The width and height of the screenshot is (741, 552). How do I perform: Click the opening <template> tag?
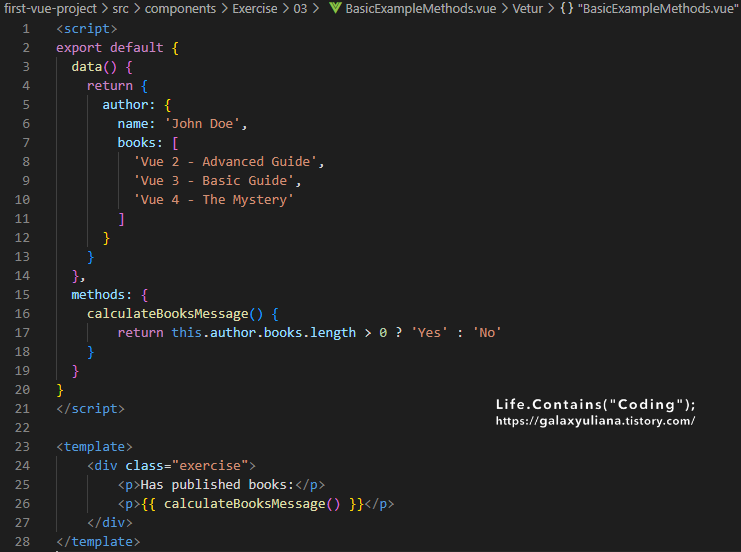pos(94,447)
